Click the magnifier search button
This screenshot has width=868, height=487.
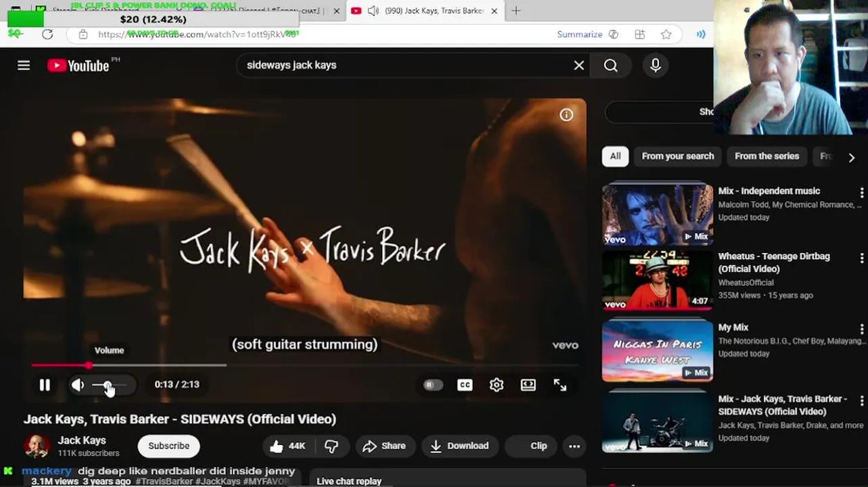(610, 65)
